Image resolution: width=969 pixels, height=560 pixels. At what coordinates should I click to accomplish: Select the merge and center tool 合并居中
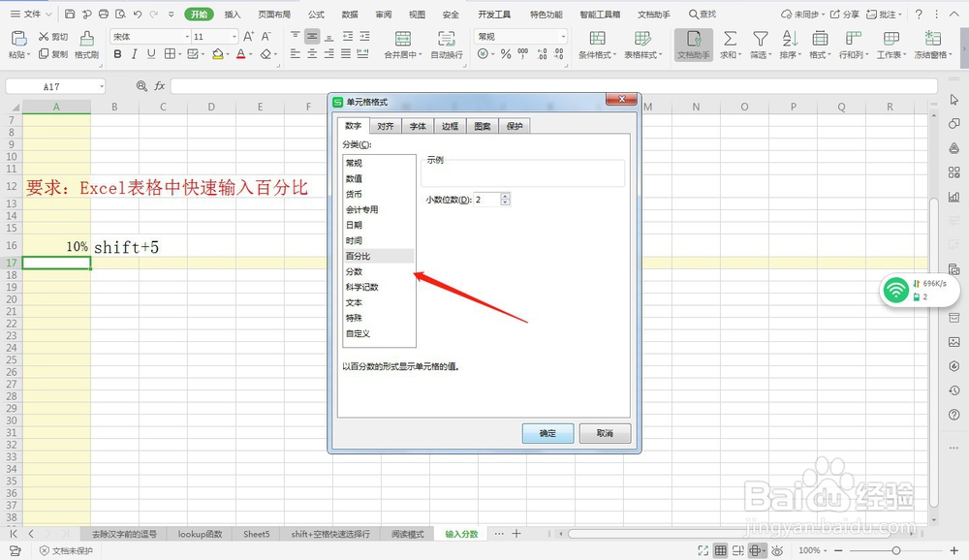(x=402, y=47)
